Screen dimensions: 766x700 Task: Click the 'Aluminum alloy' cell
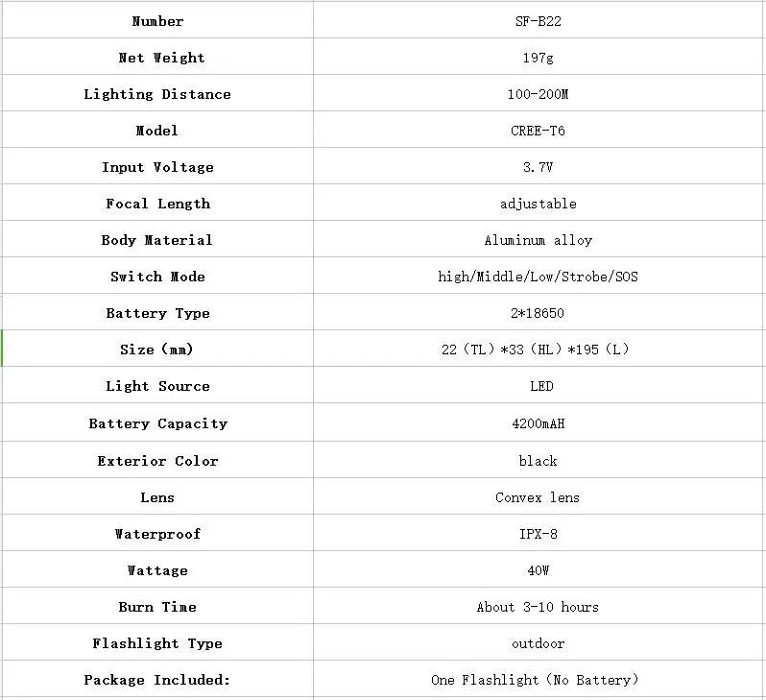[538, 239]
